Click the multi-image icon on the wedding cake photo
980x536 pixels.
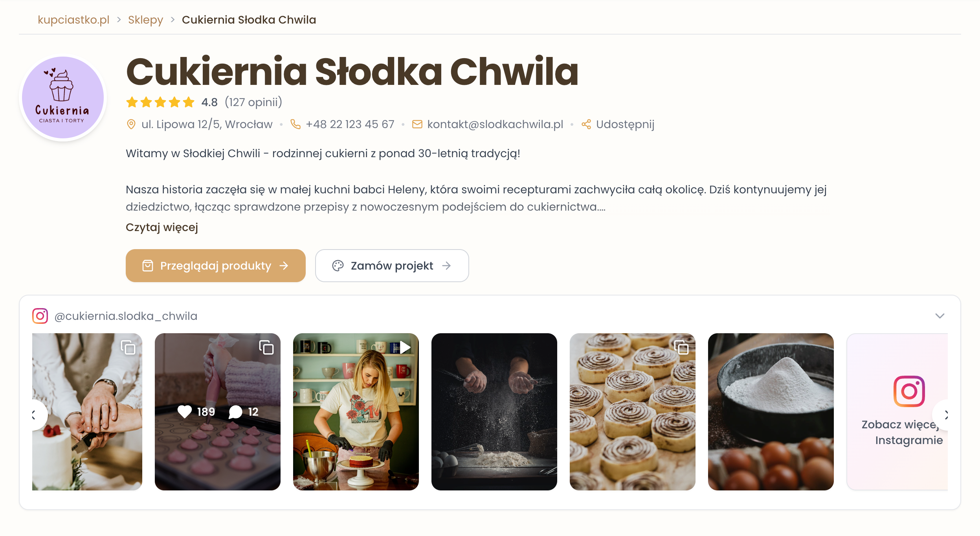click(128, 347)
